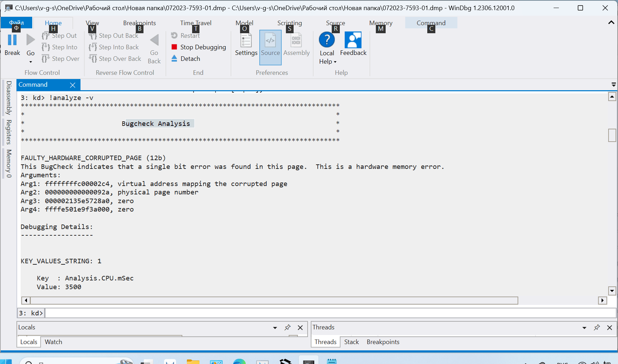The height and width of the screenshot is (364, 618).
Task: Close the Command window tab
Action: coord(73,85)
